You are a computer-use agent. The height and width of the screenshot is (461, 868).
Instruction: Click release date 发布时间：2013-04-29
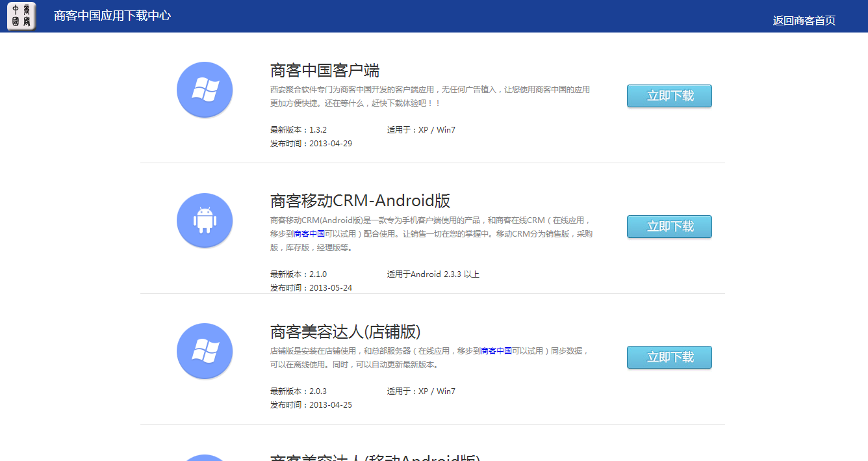click(x=311, y=144)
